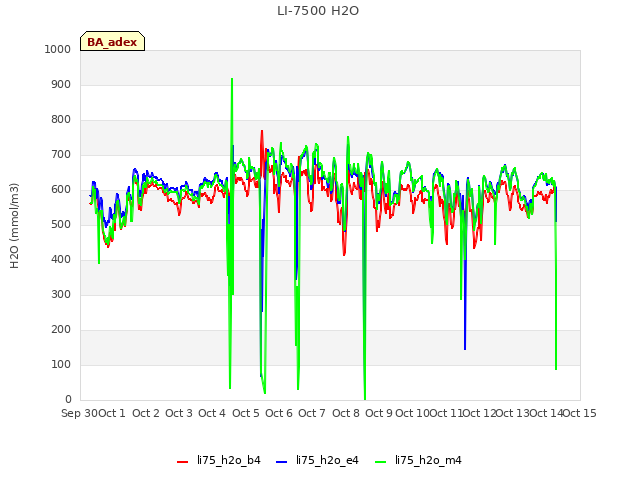This screenshot has width=640, height=480.
Task: Click the Oct 15 x-axis date label
Action: click(x=580, y=413)
